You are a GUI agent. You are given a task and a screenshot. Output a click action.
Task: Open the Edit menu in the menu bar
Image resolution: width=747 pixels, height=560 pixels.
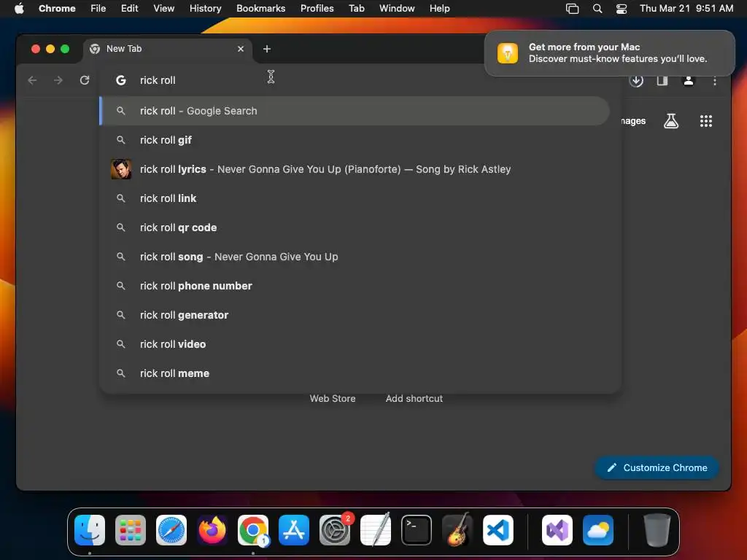tap(130, 9)
